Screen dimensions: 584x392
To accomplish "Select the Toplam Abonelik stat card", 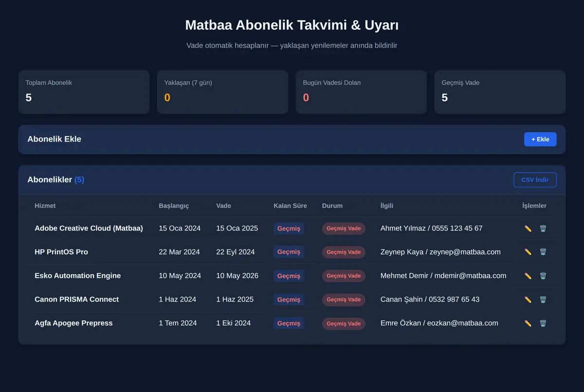I will click(84, 92).
